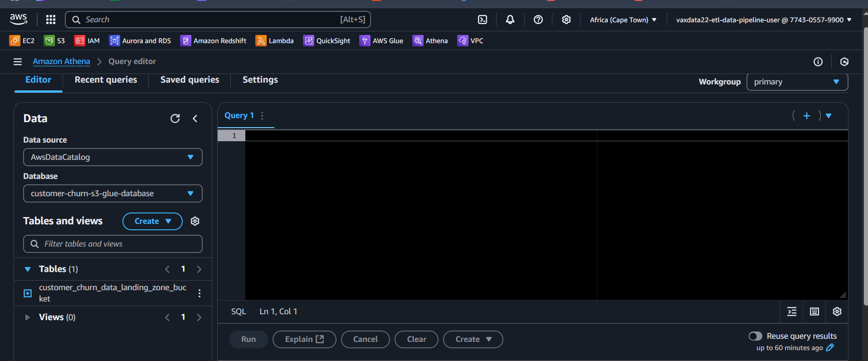
Task: Select the Query 1 tab
Action: click(239, 116)
